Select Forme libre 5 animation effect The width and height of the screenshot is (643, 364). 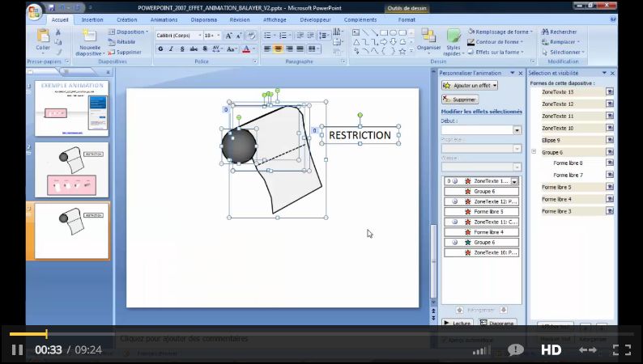(481, 212)
